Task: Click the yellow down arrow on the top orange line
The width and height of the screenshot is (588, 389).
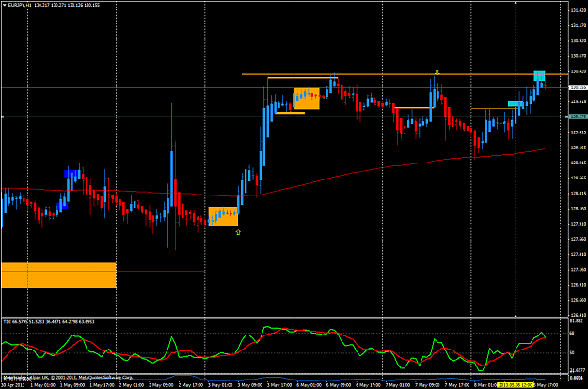Action: [x=437, y=72]
